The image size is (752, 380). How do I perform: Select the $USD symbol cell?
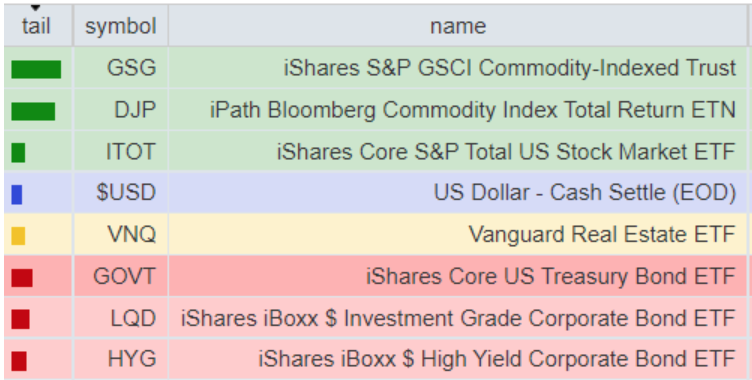pos(121,192)
